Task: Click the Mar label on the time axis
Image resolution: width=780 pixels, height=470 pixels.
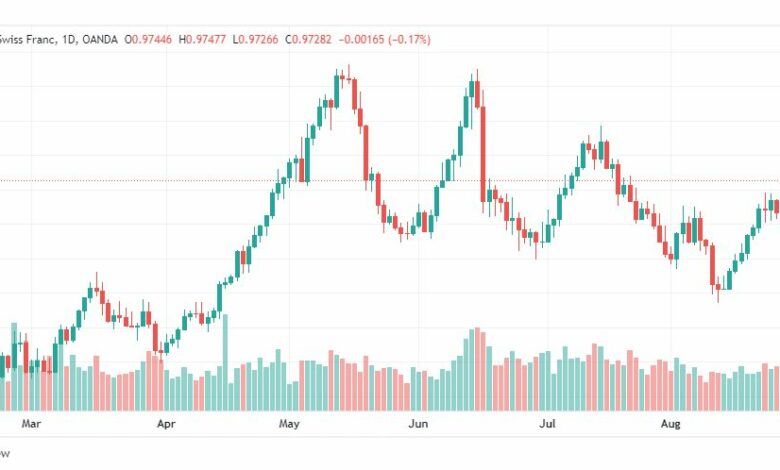Action: coord(31,424)
